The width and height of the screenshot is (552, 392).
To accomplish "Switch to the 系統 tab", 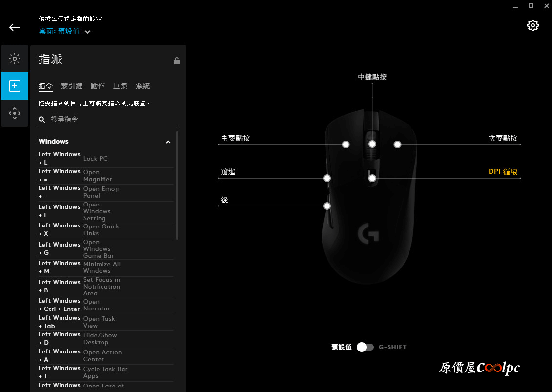I will (x=143, y=86).
